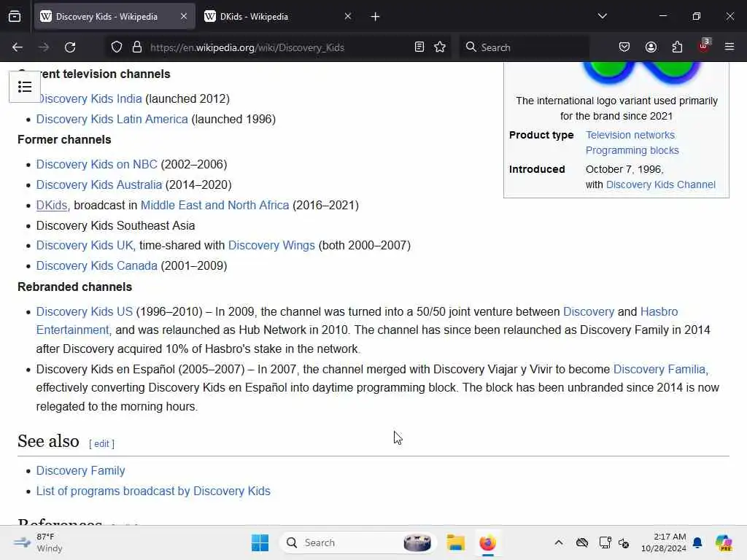
Task: Open the display network tray icon
Action: (x=605, y=542)
